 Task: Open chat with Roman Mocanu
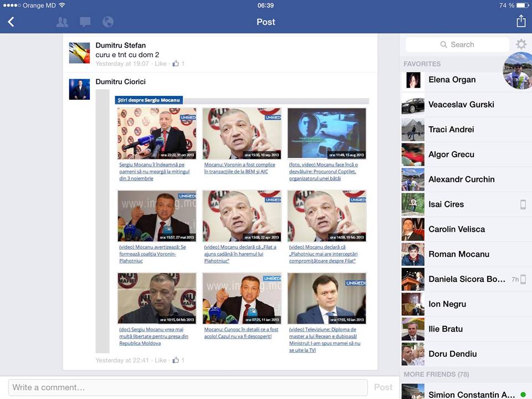pyautogui.click(x=458, y=254)
